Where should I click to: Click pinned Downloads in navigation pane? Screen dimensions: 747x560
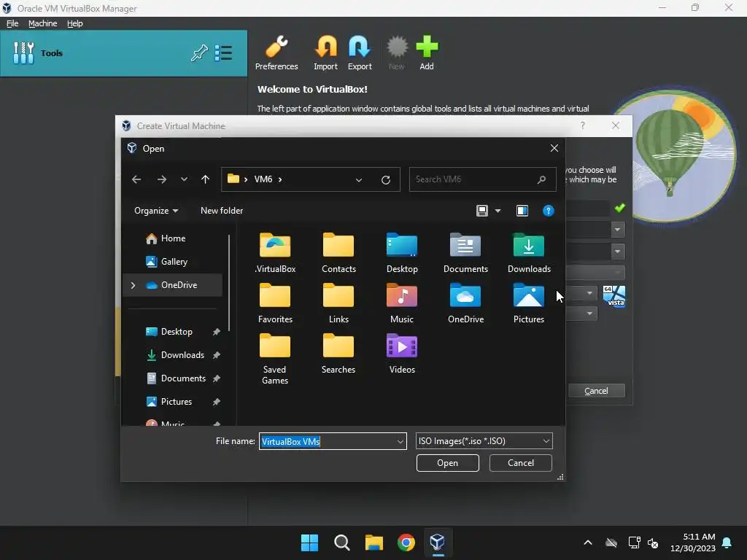coord(182,355)
